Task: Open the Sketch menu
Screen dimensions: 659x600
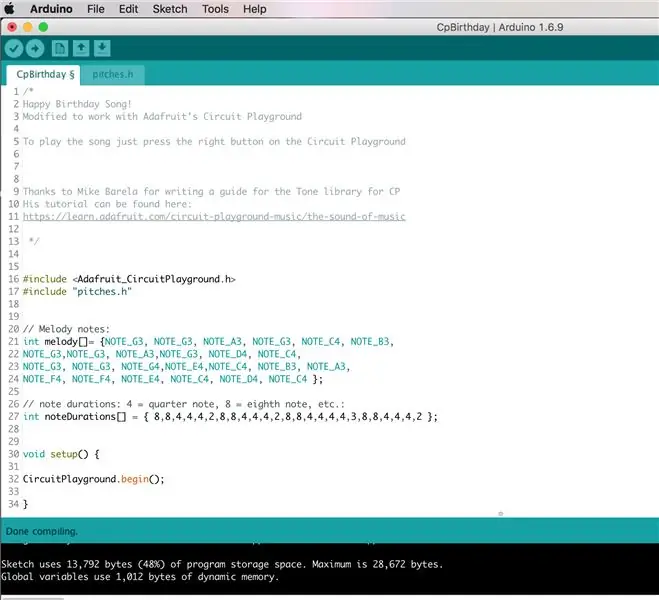Action: pos(170,9)
